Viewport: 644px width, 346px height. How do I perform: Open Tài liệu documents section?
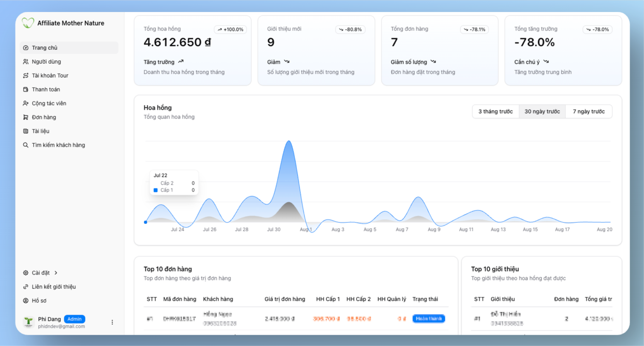click(x=69, y=131)
